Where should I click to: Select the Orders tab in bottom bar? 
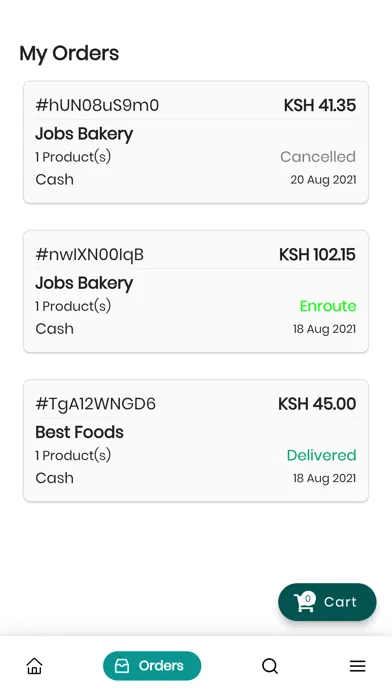(x=152, y=666)
